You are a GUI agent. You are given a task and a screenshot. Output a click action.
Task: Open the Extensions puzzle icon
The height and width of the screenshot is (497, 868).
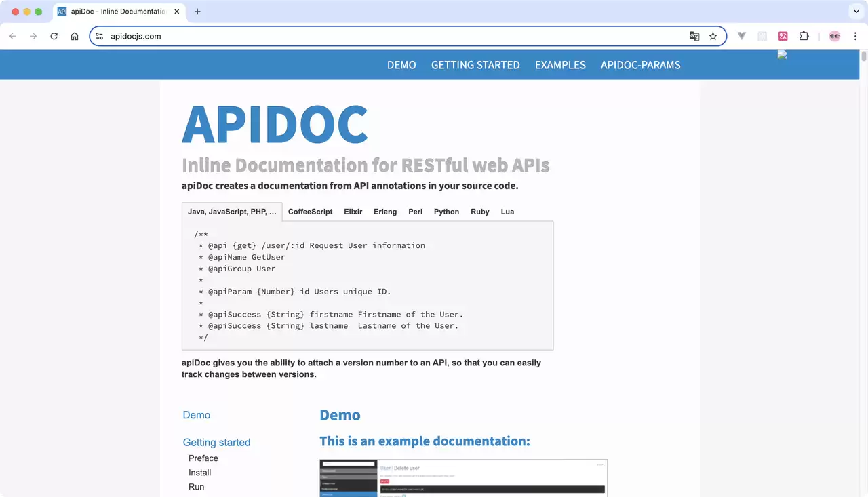coord(804,36)
